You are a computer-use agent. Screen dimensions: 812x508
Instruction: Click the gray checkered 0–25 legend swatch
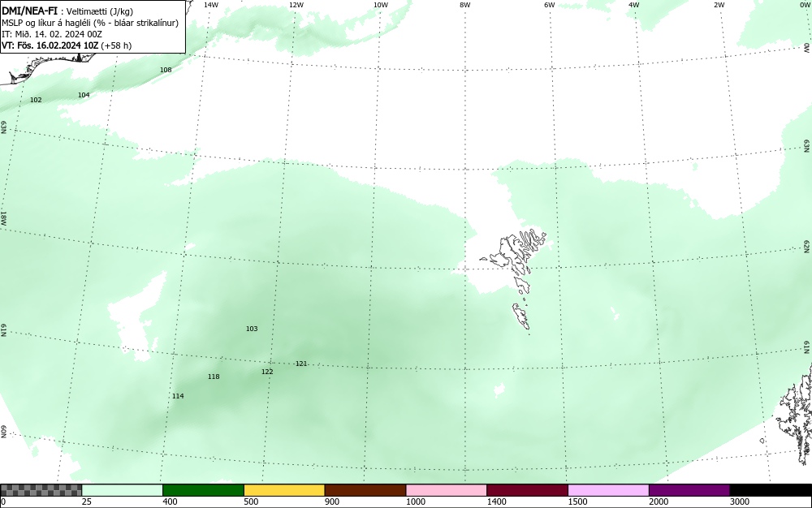click(41, 490)
